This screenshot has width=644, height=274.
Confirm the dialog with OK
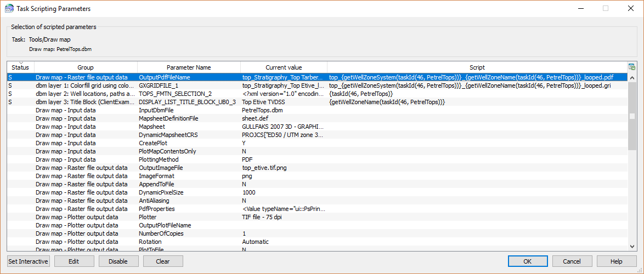(x=527, y=261)
